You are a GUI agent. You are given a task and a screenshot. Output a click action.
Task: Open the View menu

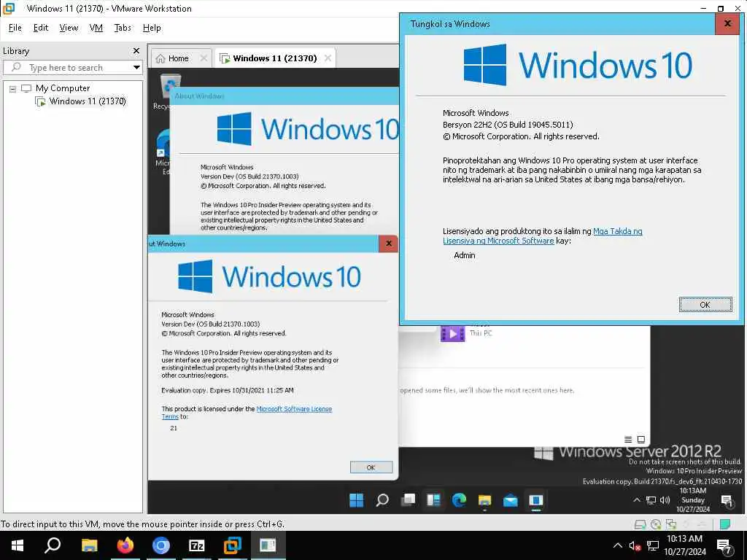pos(69,28)
